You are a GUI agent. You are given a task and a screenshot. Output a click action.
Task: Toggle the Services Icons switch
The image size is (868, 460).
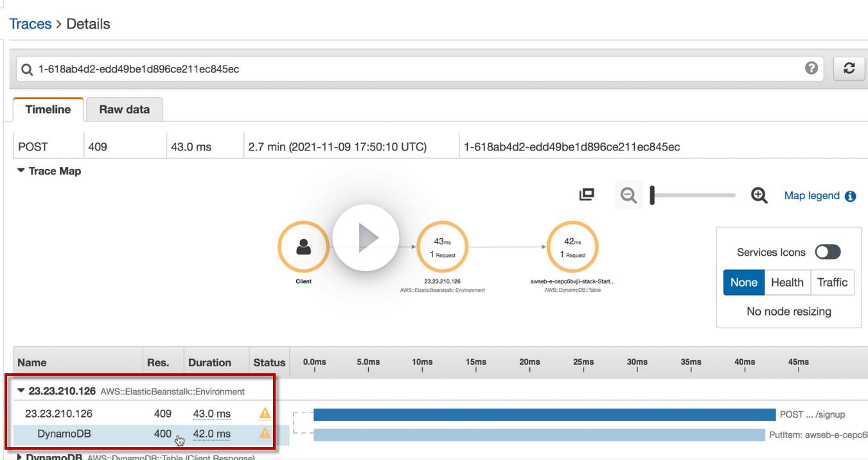tap(828, 252)
